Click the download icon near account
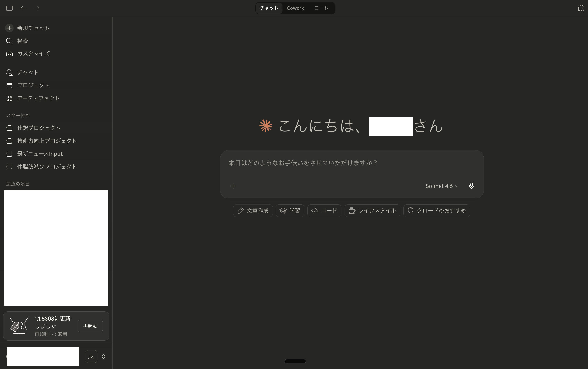The width and height of the screenshot is (588, 369). click(91, 356)
